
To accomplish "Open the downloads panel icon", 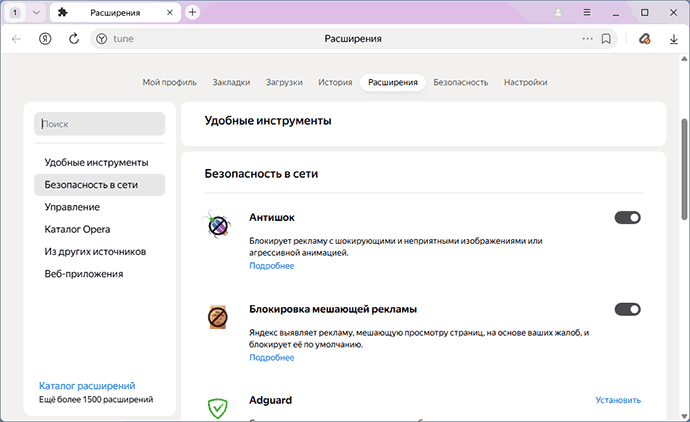I will point(674,39).
